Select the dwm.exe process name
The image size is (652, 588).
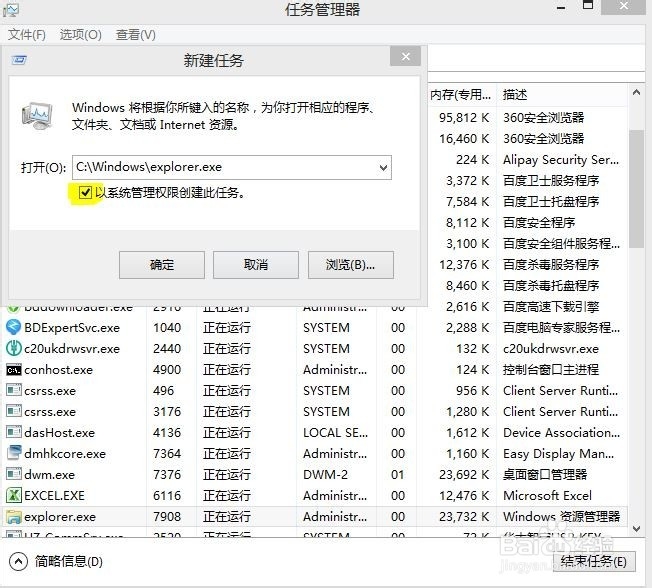click(x=49, y=474)
